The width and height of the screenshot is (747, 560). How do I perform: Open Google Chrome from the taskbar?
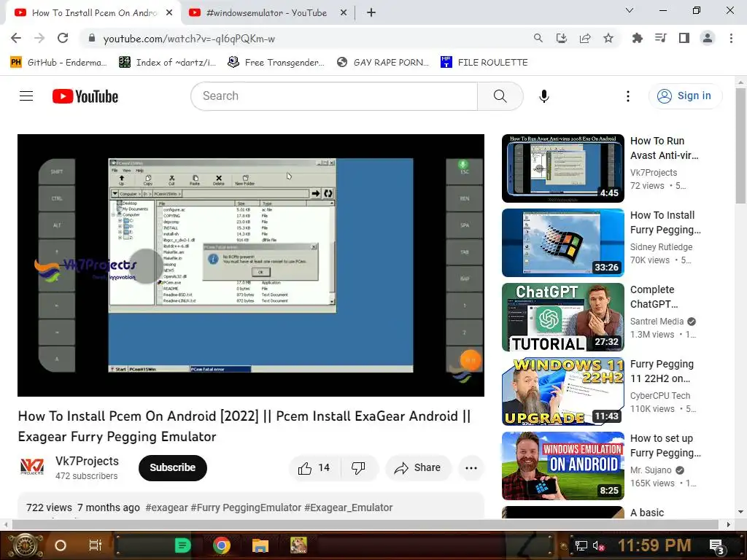(x=222, y=545)
